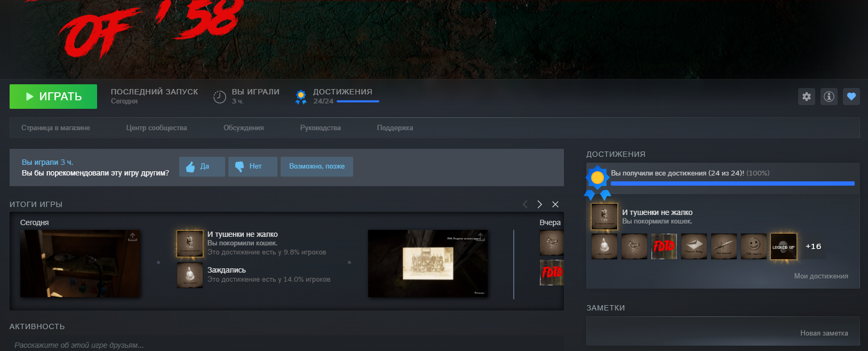
Task: Open Мои достижения link
Action: 821,276
